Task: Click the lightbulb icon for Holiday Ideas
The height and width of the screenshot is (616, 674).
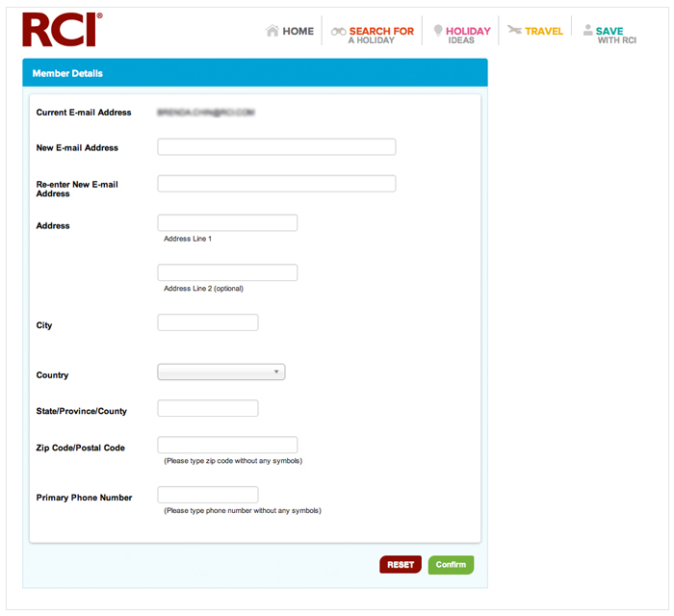Action: click(x=438, y=32)
